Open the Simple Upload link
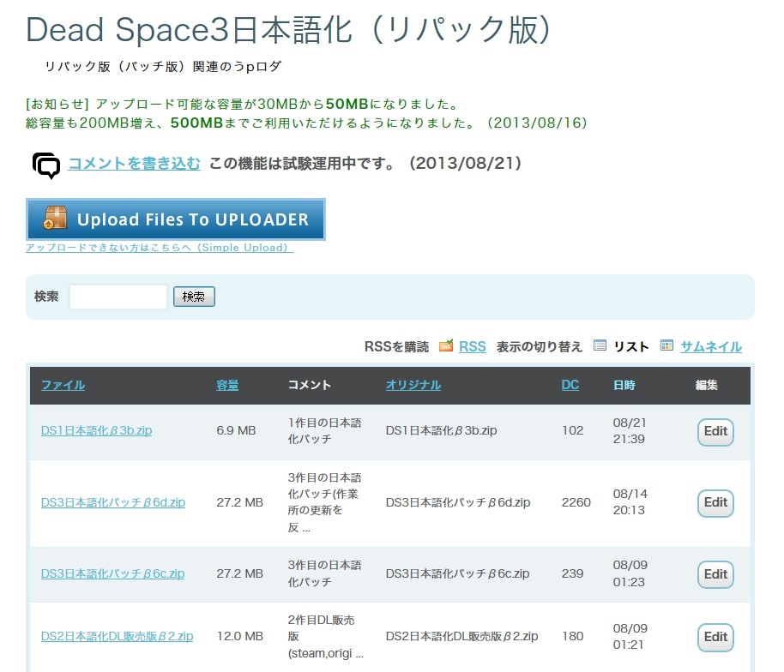Image resolution: width=784 pixels, height=672 pixels. (159, 248)
